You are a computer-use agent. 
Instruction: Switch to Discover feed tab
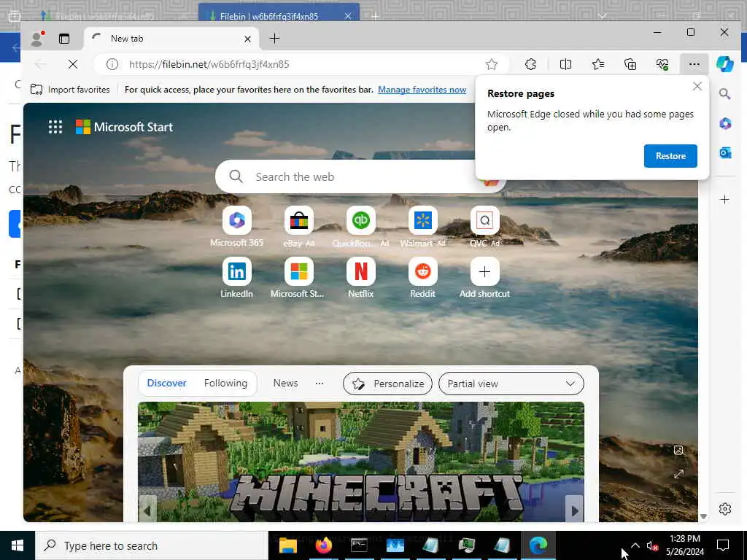166,384
